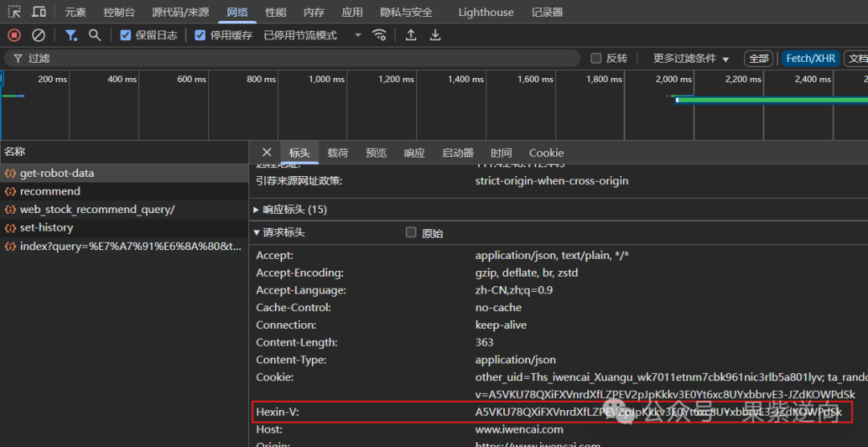Open network conditions wifi icon
This screenshot has height=447, width=868.
(379, 35)
